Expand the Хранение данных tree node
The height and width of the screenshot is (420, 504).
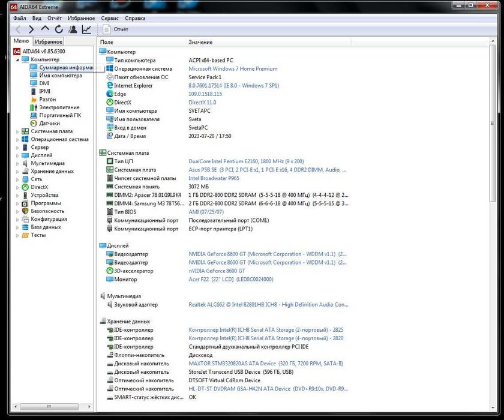point(17,171)
